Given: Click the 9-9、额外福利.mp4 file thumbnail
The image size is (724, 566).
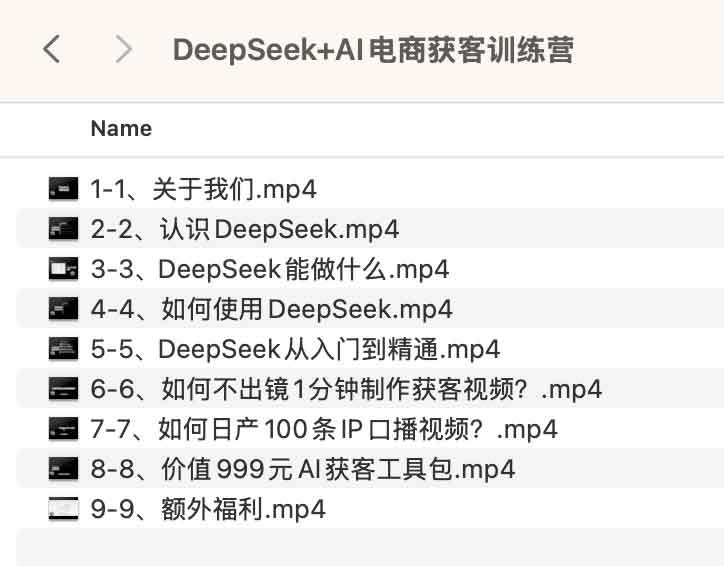Looking at the screenshot, I should click(x=63, y=509).
